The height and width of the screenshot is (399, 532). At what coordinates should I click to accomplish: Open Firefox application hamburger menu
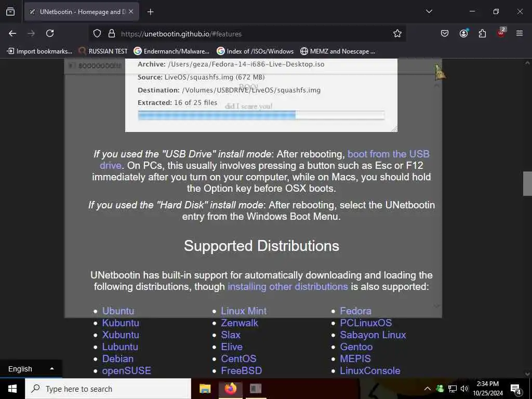click(520, 33)
